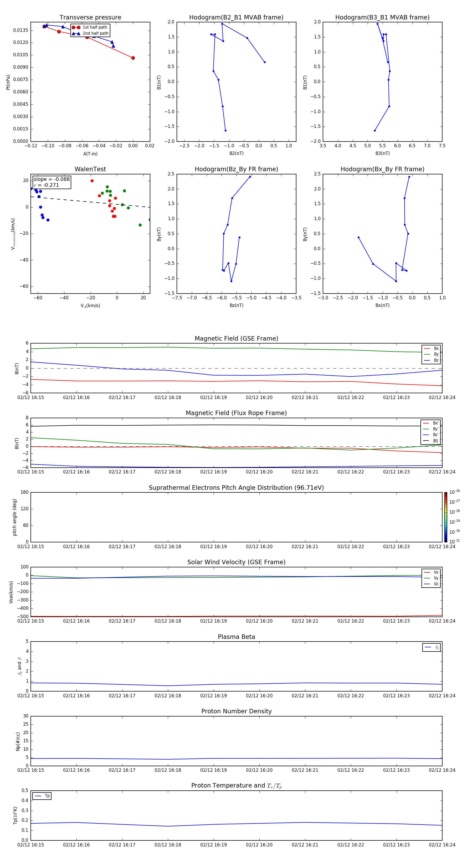Click the "B2(nT)" x-axis label
Image resolution: width=473 pixels, height=868 pixels.
click(x=236, y=153)
